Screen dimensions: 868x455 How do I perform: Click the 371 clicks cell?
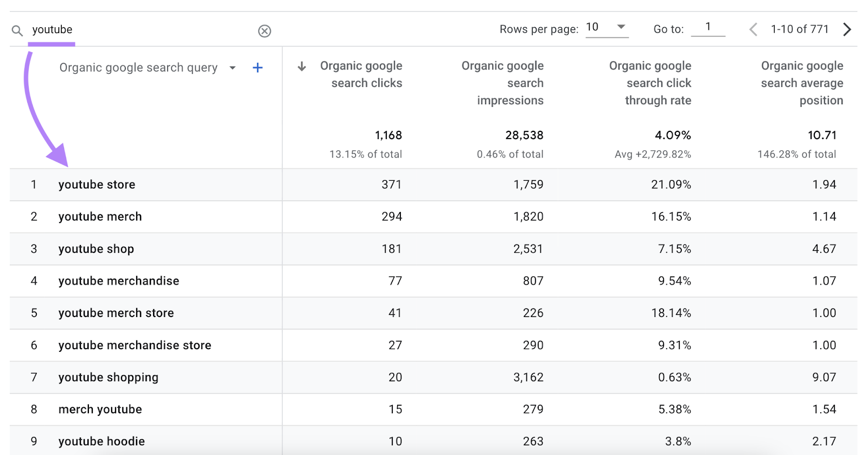click(x=391, y=185)
